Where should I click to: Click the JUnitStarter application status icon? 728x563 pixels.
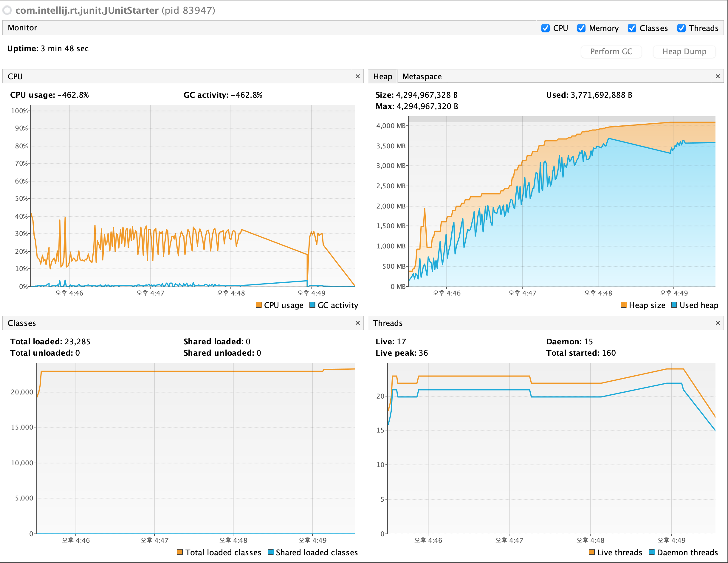click(x=7, y=10)
